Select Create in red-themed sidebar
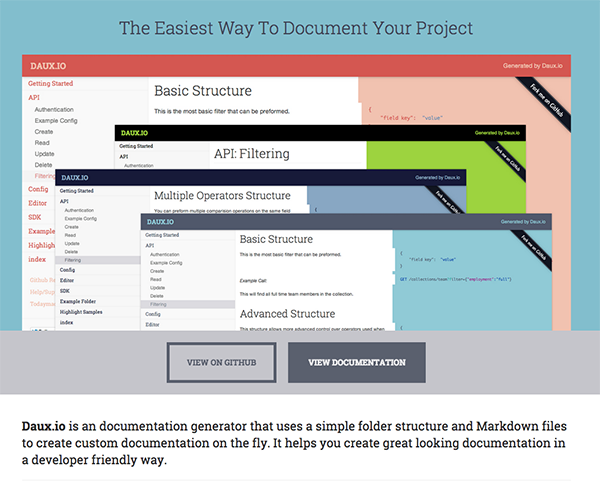 44,132
